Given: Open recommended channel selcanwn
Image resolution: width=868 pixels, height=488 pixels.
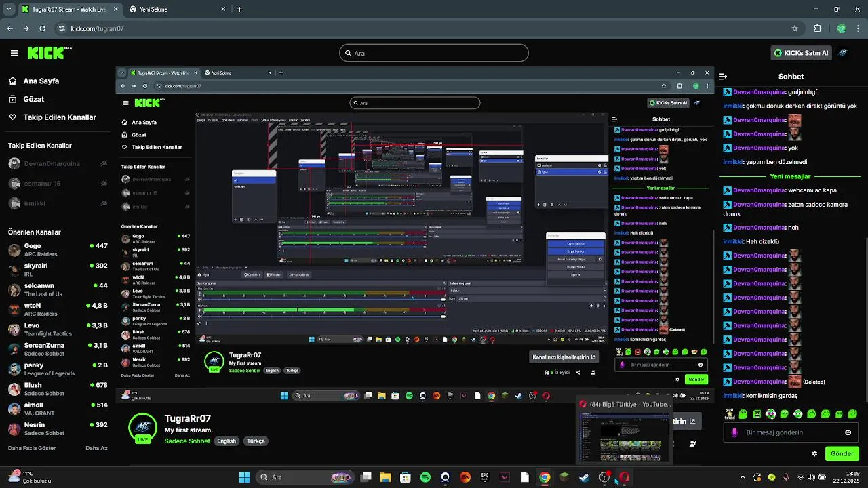Looking at the screenshot, I should tap(58, 289).
